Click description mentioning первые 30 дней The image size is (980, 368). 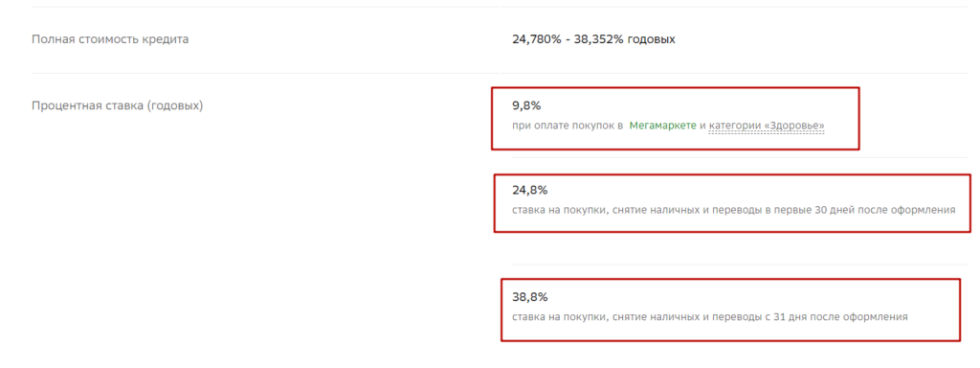pos(734,210)
